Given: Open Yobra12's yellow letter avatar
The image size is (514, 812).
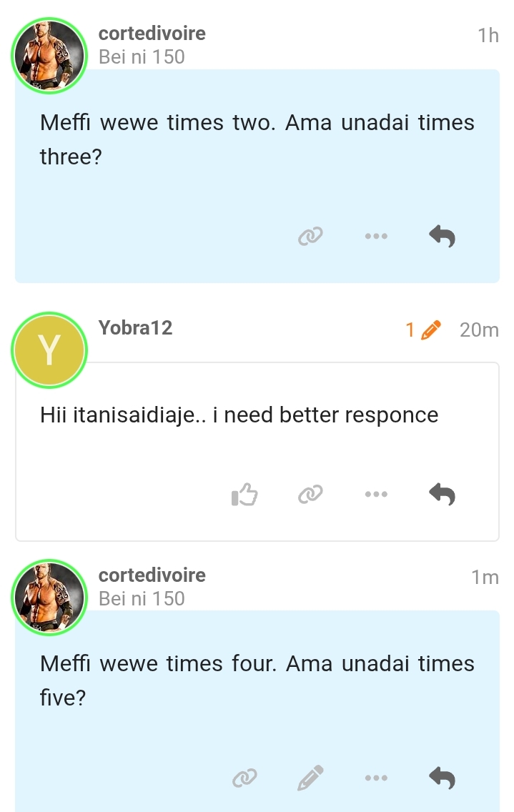Looking at the screenshot, I should (49, 350).
